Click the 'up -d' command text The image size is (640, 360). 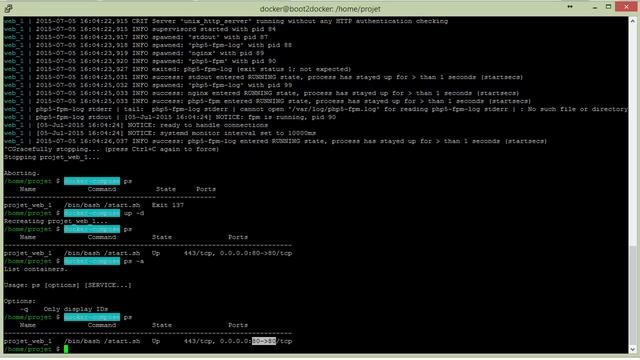pyautogui.click(x=134, y=213)
